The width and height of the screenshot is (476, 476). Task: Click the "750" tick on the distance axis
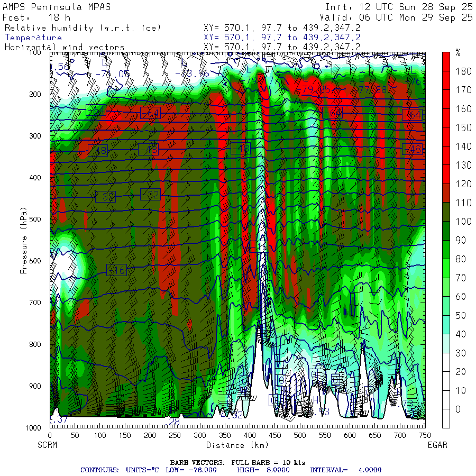(425, 435)
